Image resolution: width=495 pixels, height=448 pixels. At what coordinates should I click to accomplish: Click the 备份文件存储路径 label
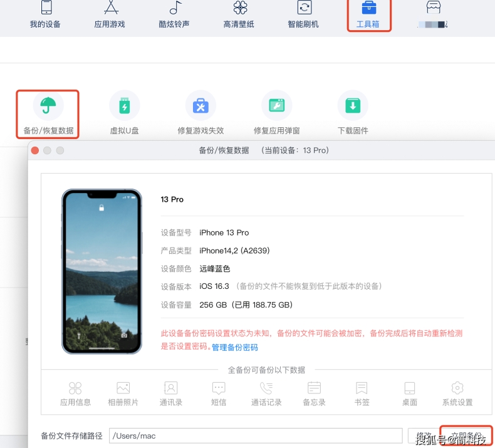[71, 436]
